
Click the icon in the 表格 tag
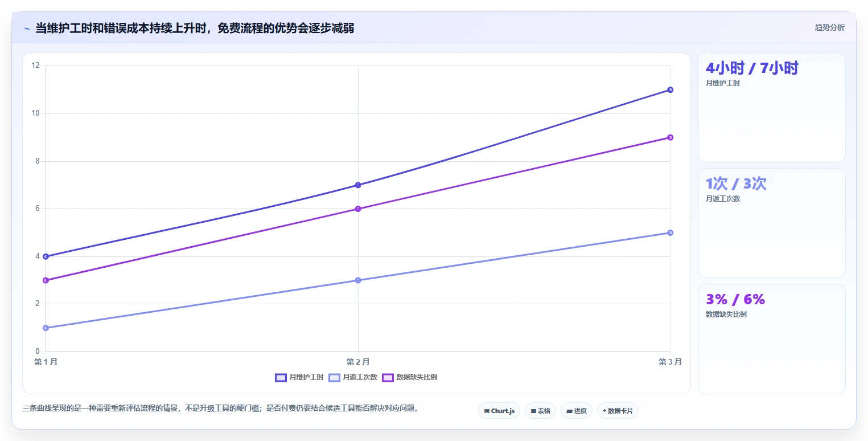coord(533,411)
